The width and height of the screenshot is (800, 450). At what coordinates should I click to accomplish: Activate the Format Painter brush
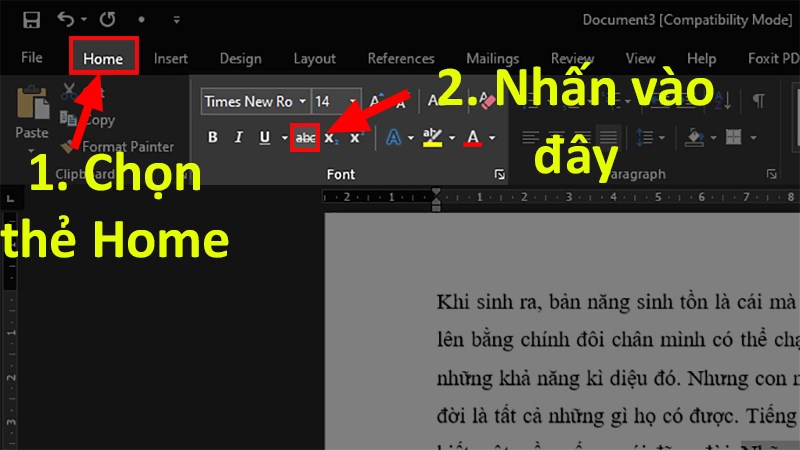pyautogui.click(x=68, y=147)
